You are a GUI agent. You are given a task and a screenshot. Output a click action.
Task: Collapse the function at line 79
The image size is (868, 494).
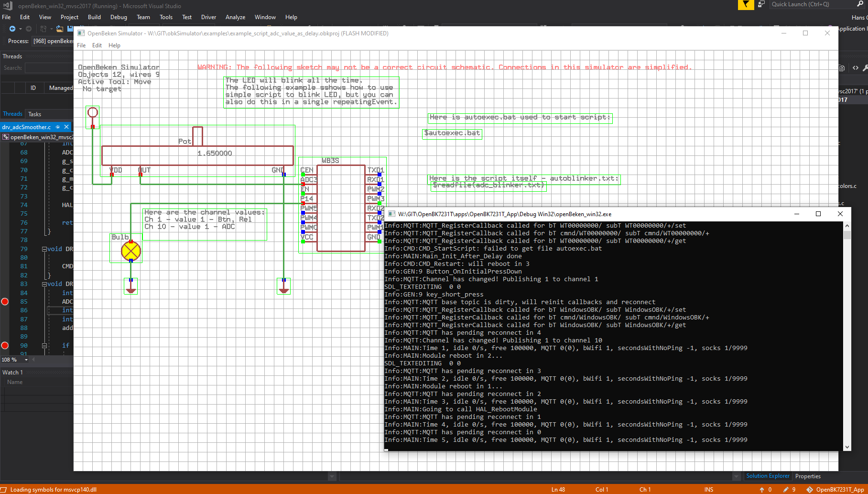(x=44, y=249)
